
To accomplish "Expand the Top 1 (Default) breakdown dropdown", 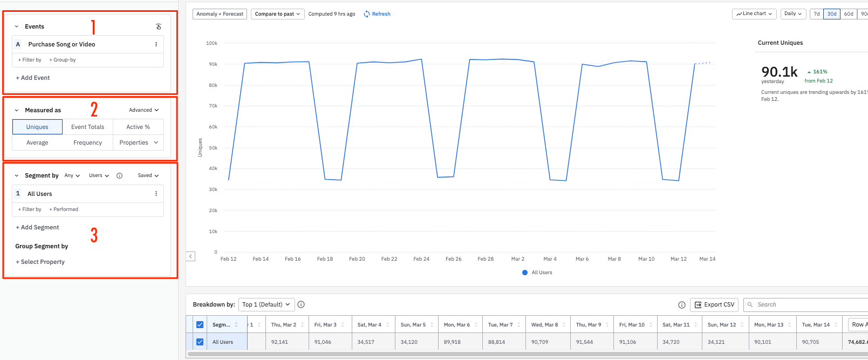I will tap(266, 304).
